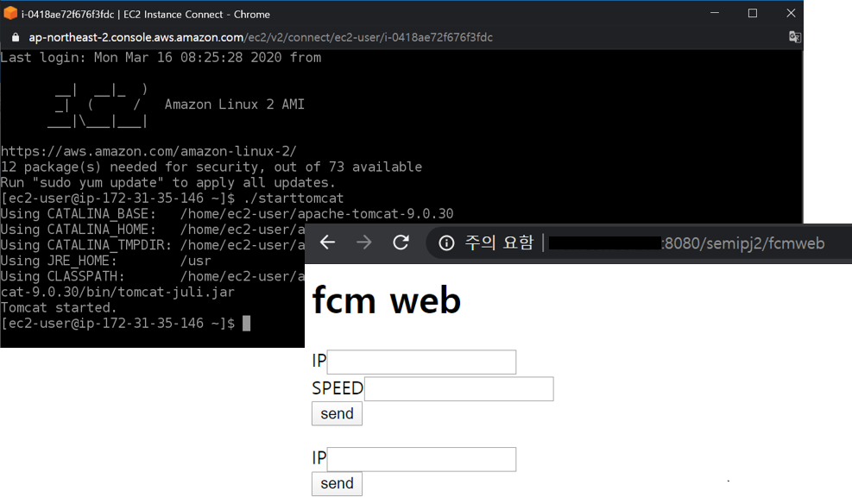Click the info icon next to 주의 요함

(x=445, y=243)
